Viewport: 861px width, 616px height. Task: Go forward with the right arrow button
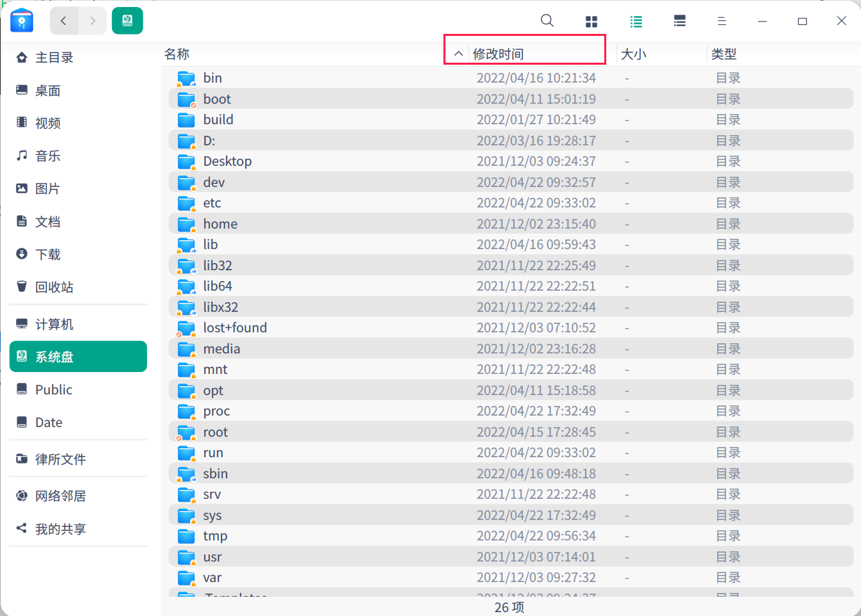(x=93, y=21)
